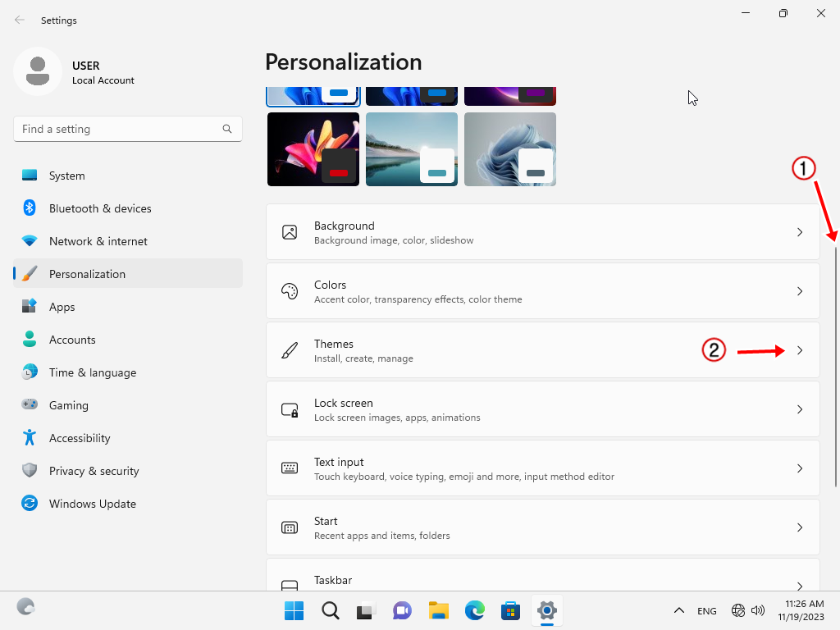This screenshot has width=840, height=630.
Task: Open Microsoft Store from the taskbar
Action: (511, 610)
